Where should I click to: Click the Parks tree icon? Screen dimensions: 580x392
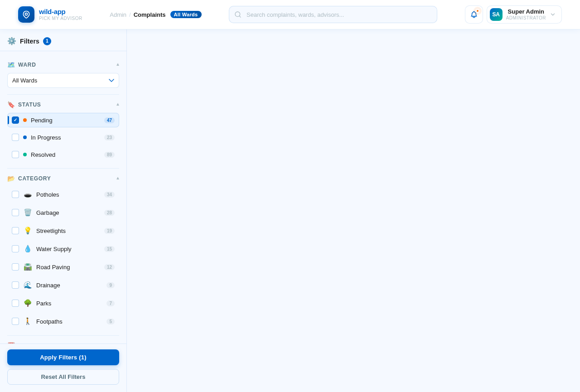click(28, 303)
